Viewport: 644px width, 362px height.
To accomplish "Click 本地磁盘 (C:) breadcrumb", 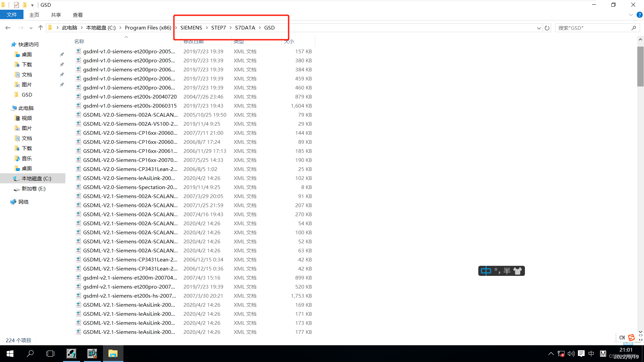I will pos(101,28).
